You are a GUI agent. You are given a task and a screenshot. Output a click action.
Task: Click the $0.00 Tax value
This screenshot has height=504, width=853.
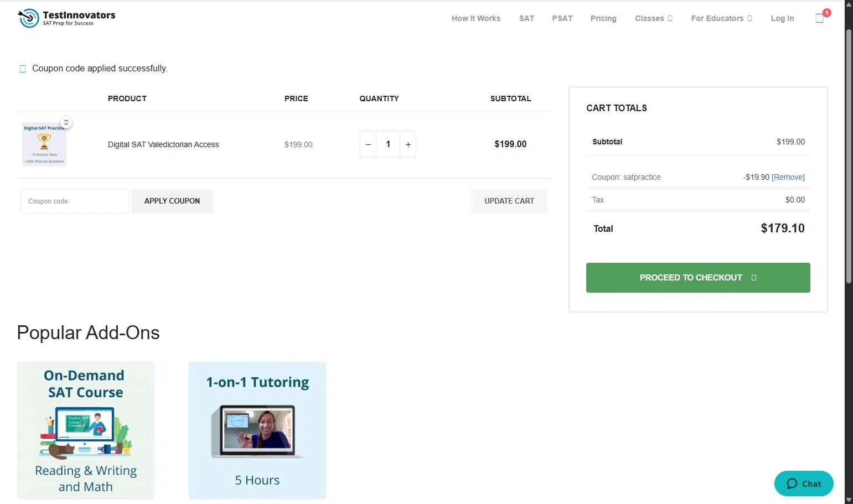(x=795, y=200)
